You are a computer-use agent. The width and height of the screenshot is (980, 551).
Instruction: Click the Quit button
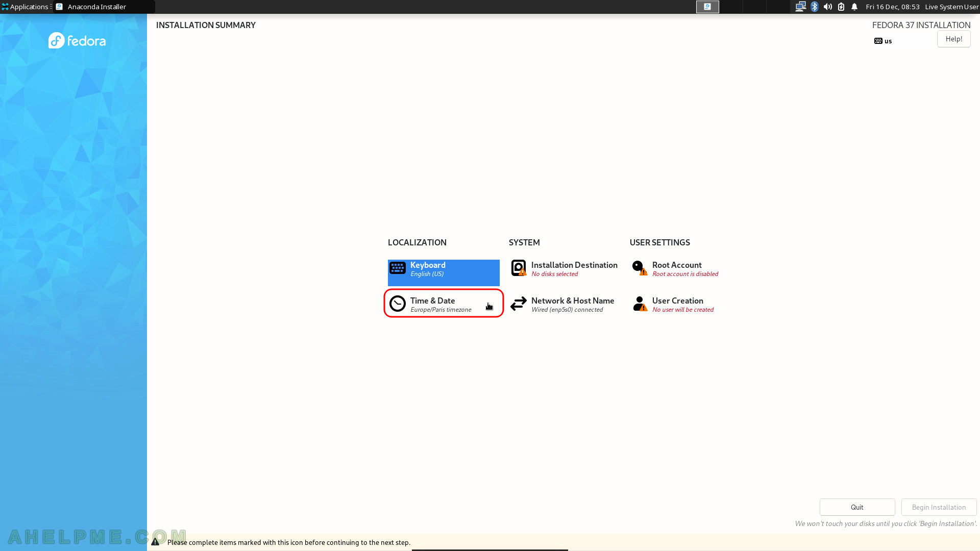click(x=857, y=507)
